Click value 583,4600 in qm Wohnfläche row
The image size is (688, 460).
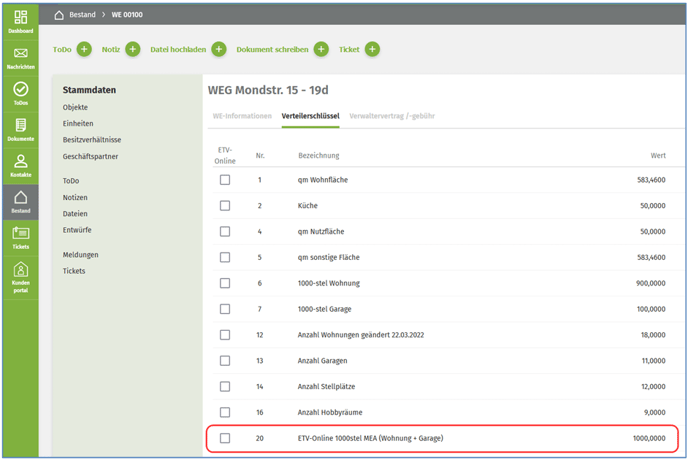coord(651,180)
